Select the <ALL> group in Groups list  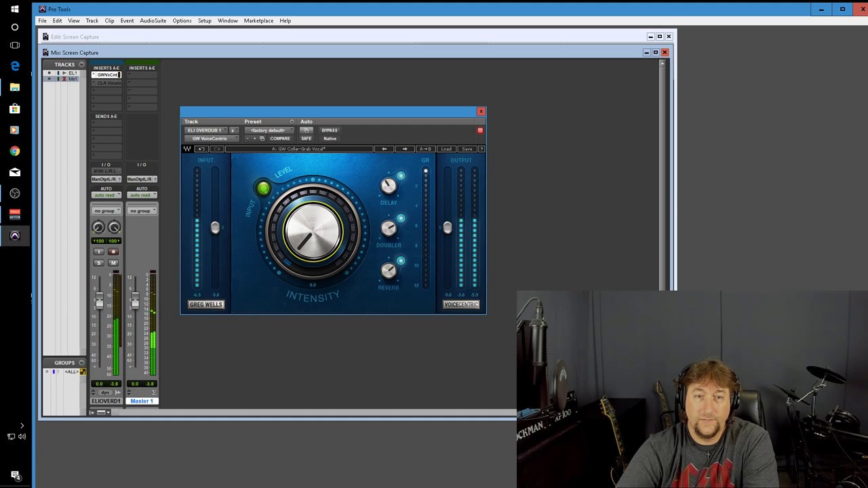click(71, 371)
